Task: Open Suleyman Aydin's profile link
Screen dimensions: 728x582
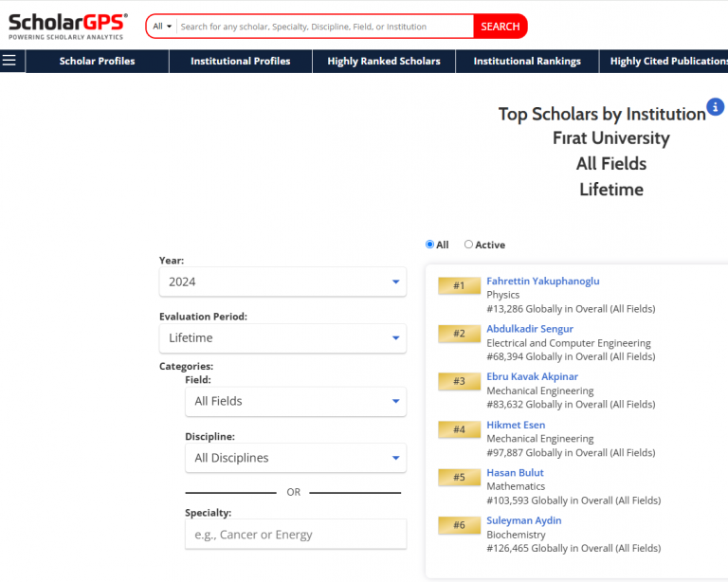Action: click(523, 520)
